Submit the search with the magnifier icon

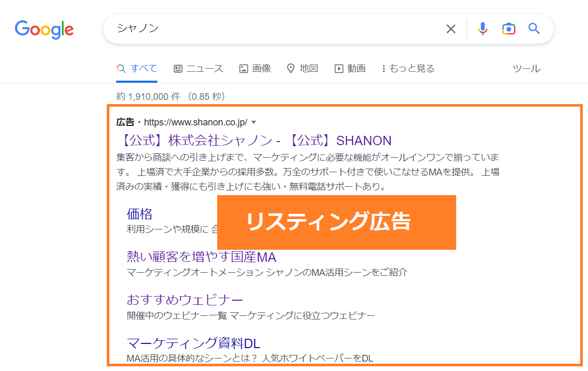[x=534, y=29]
